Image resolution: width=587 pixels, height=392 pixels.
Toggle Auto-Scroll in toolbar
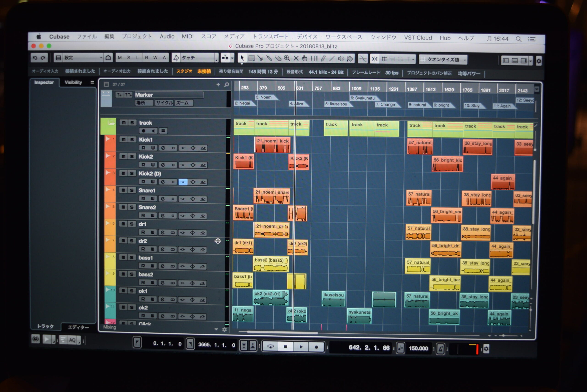coord(225,58)
